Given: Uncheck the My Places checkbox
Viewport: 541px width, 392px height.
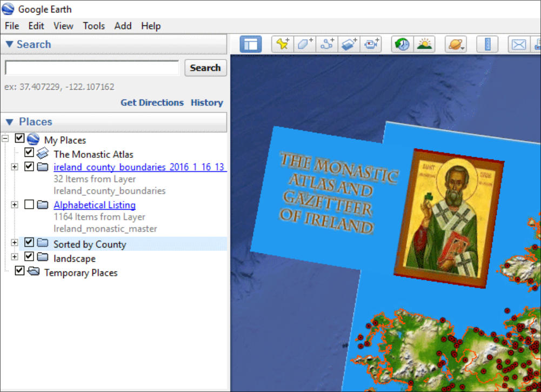Looking at the screenshot, I should pyautogui.click(x=19, y=138).
